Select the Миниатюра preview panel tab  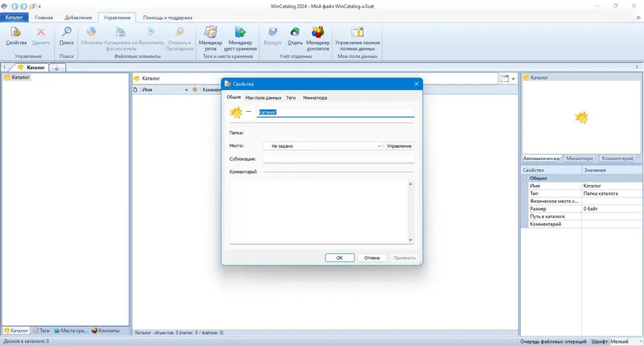pyautogui.click(x=579, y=158)
